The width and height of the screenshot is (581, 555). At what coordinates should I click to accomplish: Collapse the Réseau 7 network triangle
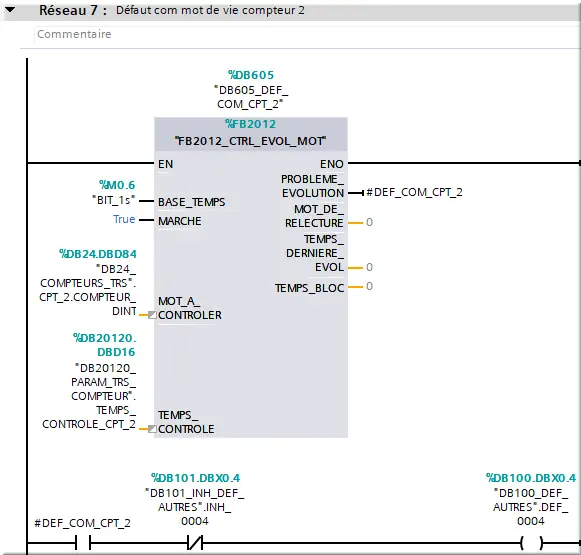[9, 9]
